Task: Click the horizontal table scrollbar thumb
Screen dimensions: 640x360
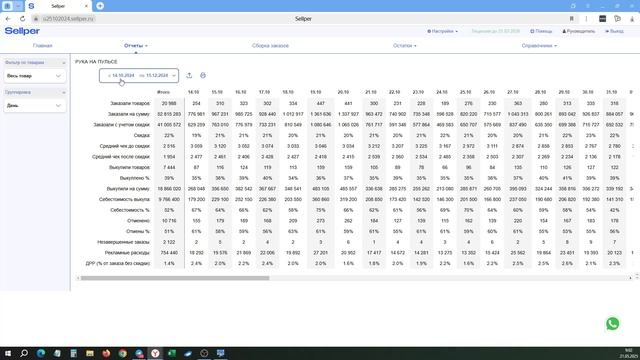Action: coord(175,278)
